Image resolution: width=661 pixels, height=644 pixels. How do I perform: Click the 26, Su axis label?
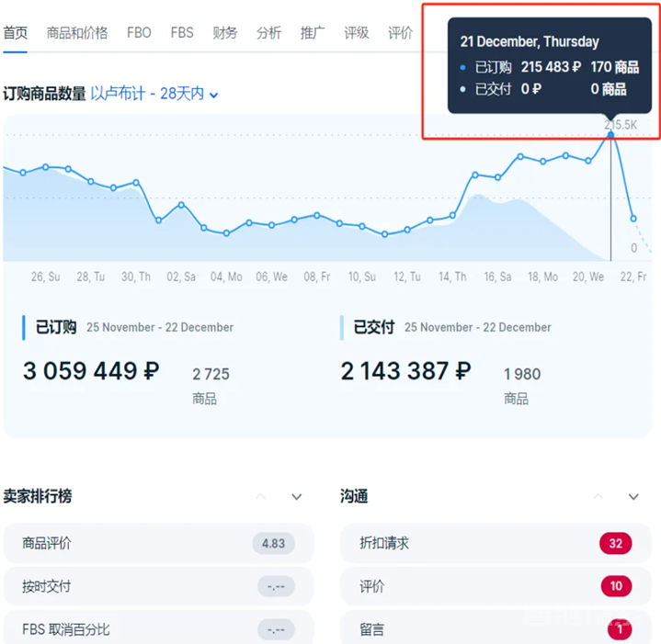click(46, 277)
